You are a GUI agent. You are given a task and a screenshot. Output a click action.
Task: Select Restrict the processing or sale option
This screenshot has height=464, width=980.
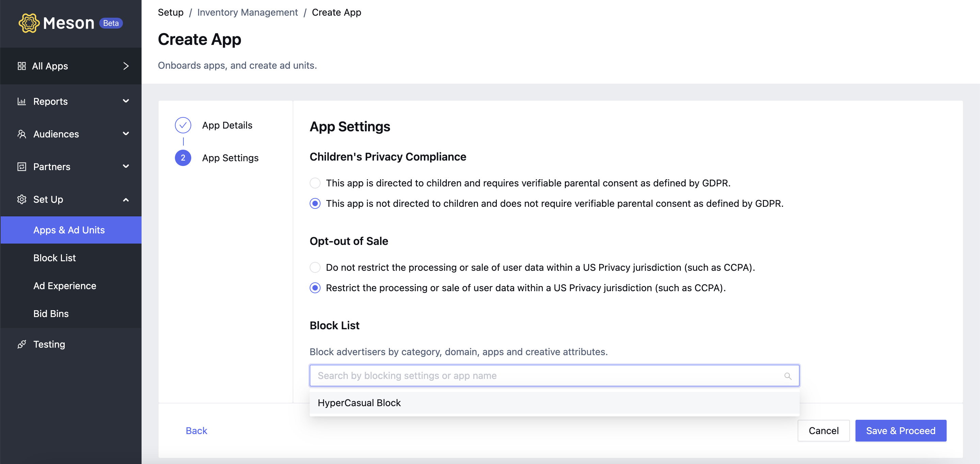click(315, 288)
